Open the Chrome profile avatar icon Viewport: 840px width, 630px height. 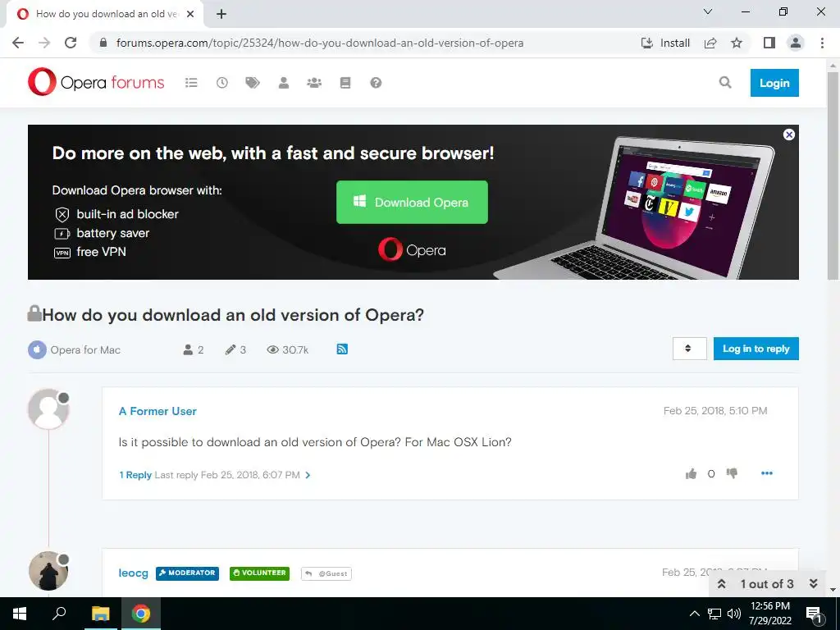(x=796, y=43)
